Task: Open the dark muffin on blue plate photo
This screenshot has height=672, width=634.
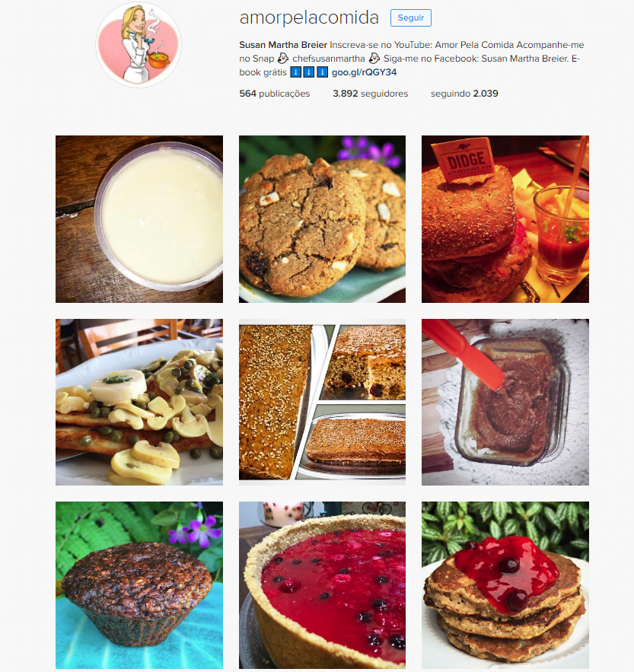Action: coord(139,585)
